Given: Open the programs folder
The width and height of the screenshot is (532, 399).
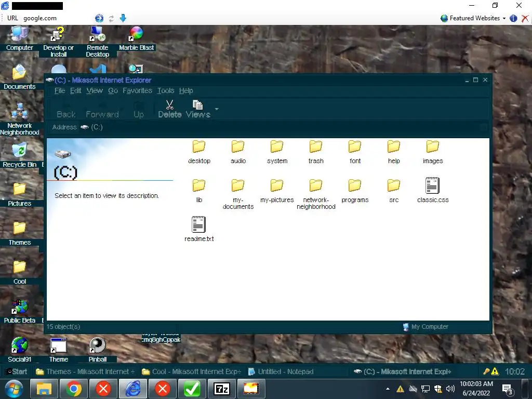Looking at the screenshot, I should coord(355,191).
